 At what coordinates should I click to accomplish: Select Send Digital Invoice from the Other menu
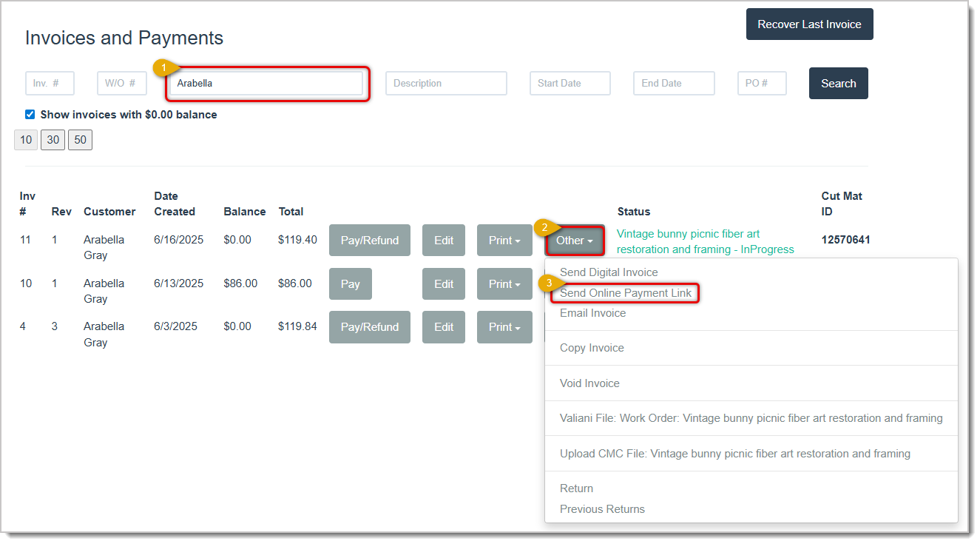point(609,272)
